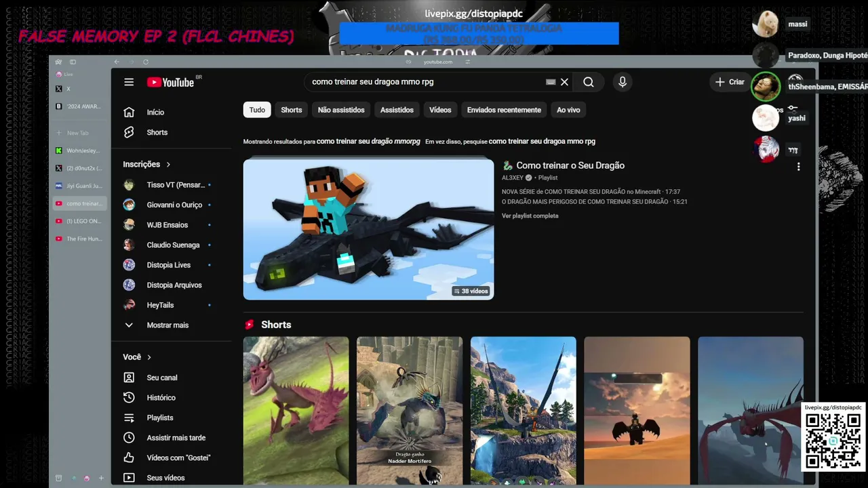Toggle the browser sidebar panel icon
Image resolution: width=868 pixels, height=488 pixels.
tap(73, 62)
